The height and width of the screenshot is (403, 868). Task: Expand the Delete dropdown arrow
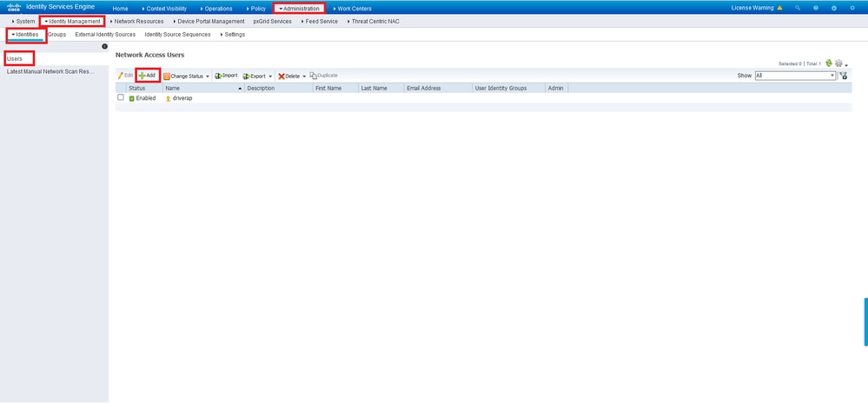click(x=304, y=76)
